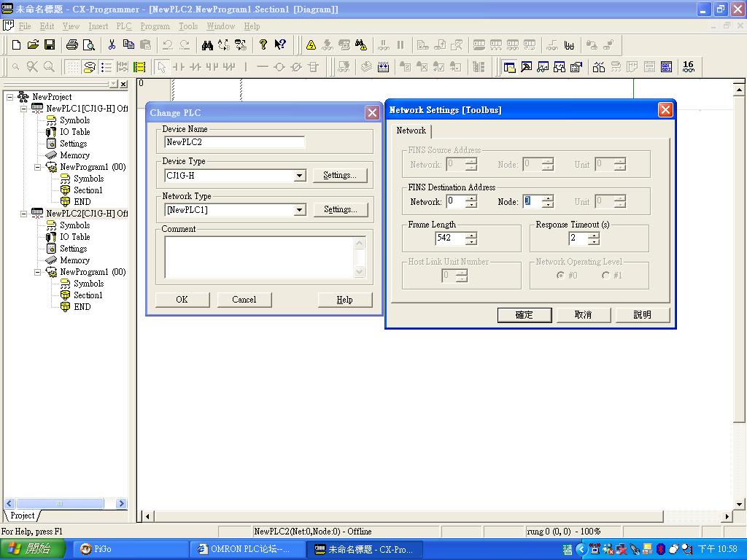Select the arrow selection mode tool

161,66
